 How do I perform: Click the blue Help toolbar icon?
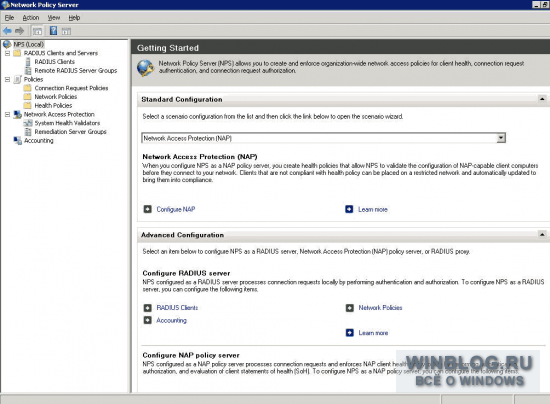point(53,31)
